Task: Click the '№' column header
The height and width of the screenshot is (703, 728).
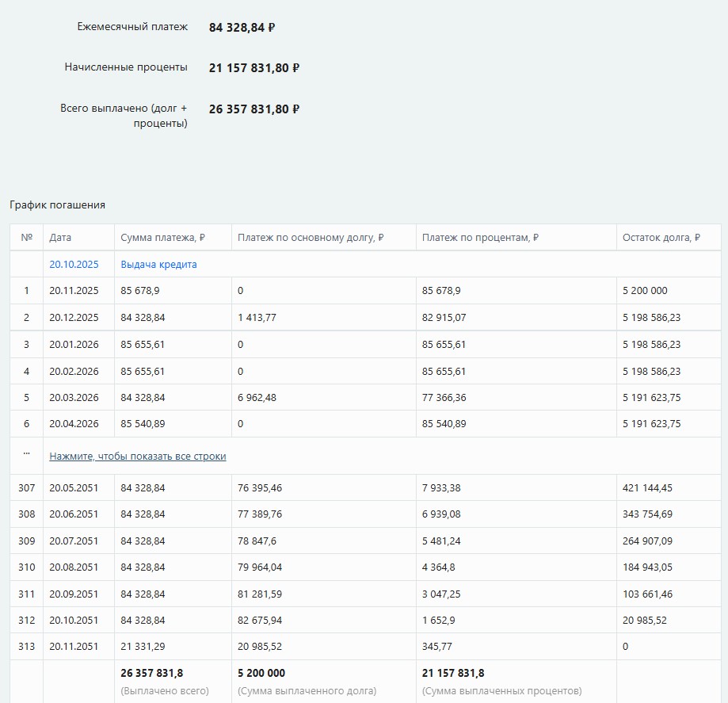Action: 26,238
